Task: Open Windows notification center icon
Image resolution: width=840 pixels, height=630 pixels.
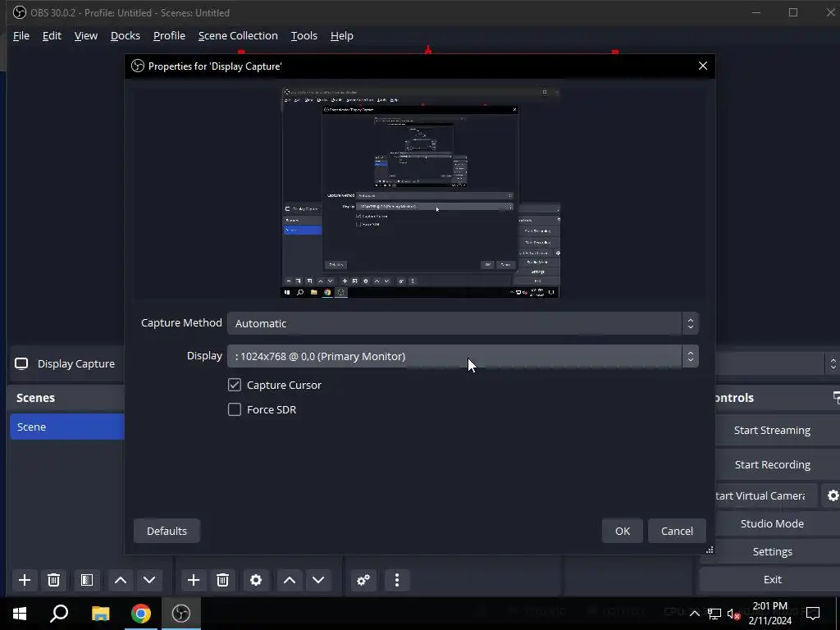Action: 813,614
